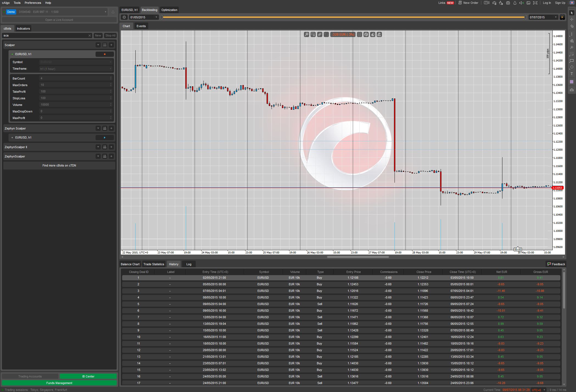Select the market snapshot crosshair tool

(572, 26)
